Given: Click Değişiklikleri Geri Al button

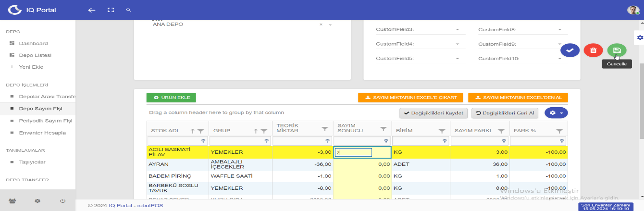Looking at the screenshot, I should [505, 113].
